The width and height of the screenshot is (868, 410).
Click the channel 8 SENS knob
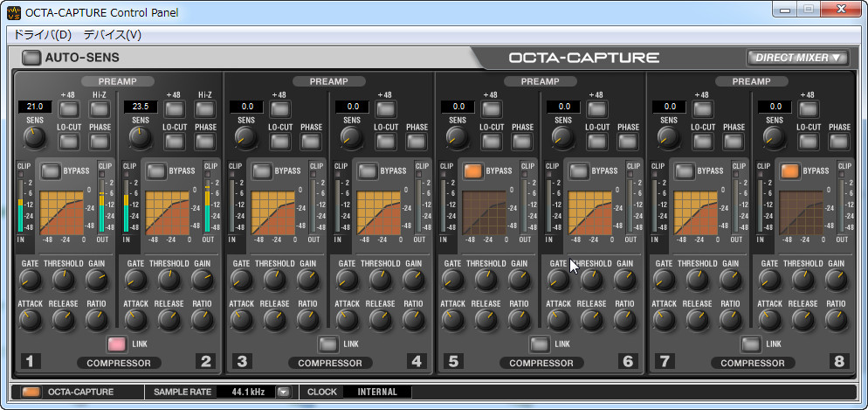click(x=775, y=138)
